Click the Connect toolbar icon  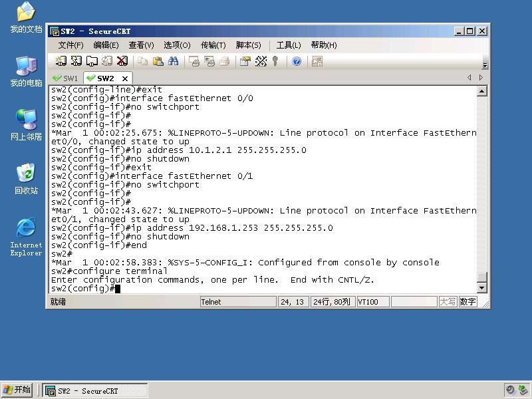[61, 61]
